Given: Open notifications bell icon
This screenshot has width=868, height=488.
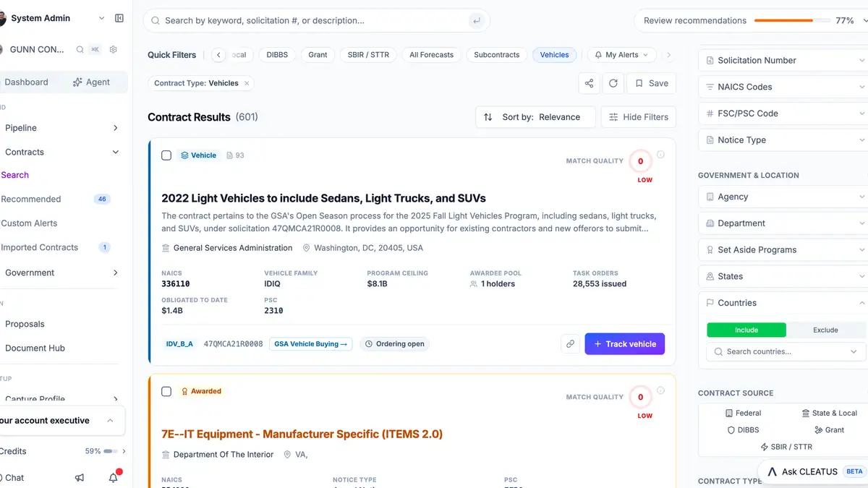Looking at the screenshot, I should click(114, 477).
